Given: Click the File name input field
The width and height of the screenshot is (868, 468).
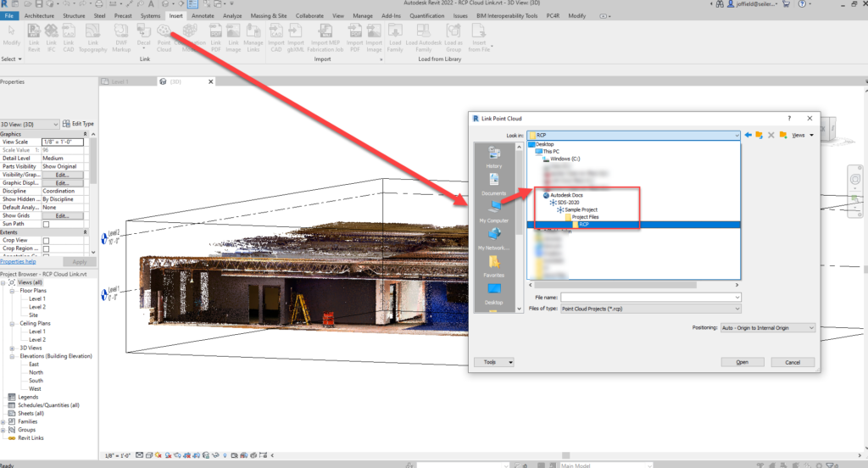Looking at the screenshot, I should pos(647,298).
